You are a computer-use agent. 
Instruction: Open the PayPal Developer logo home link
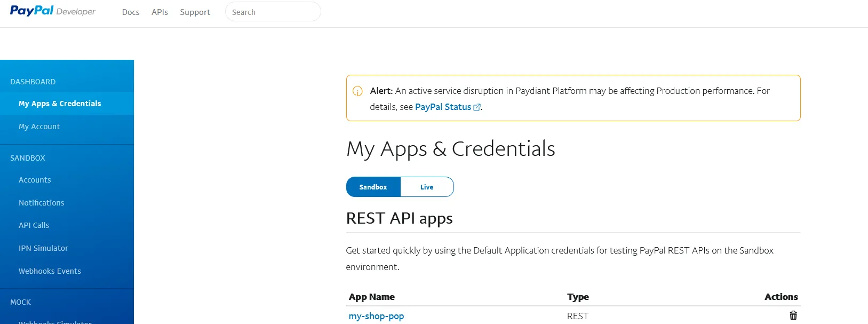pos(52,11)
